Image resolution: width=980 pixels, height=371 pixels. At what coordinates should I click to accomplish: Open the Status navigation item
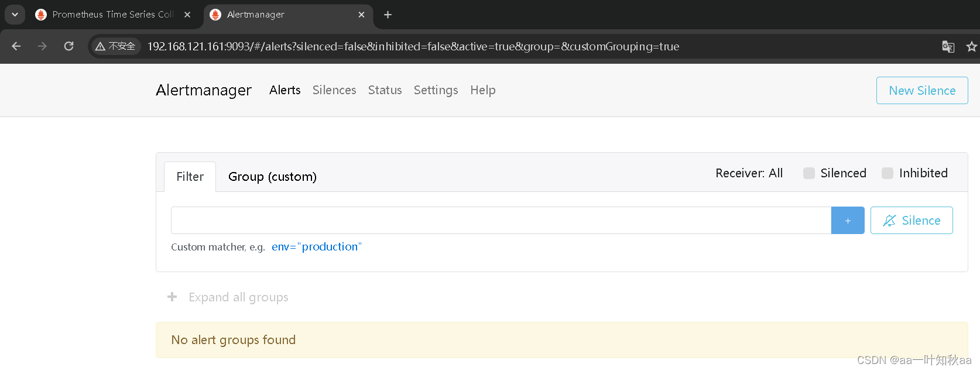pyautogui.click(x=385, y=90)
